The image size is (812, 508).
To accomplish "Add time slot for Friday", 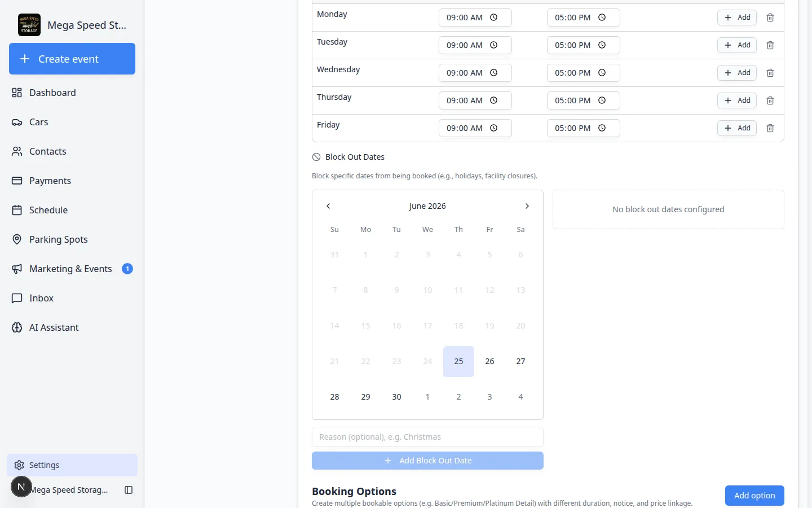I will point(737,128).
